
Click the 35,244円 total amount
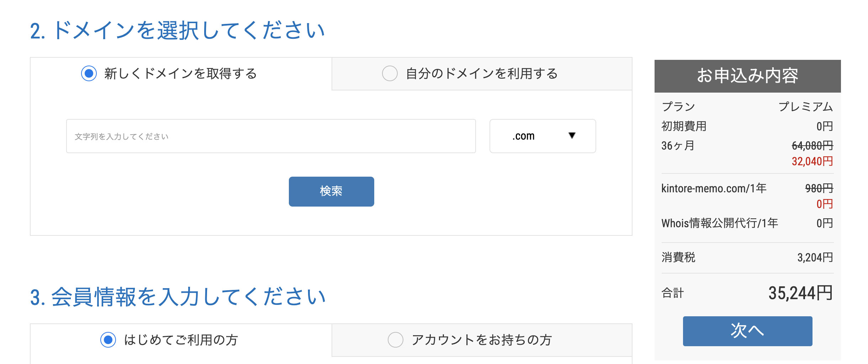(800, 293)
